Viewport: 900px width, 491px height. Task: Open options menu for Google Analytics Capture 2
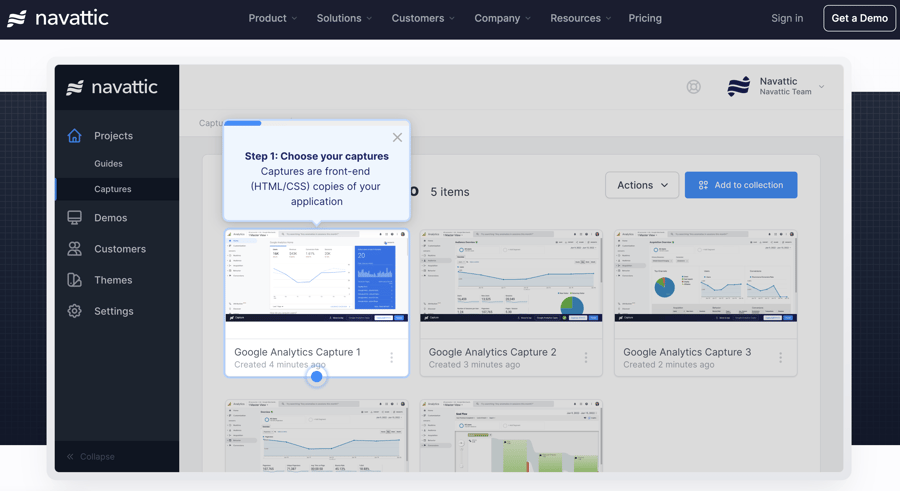[585, 357]
